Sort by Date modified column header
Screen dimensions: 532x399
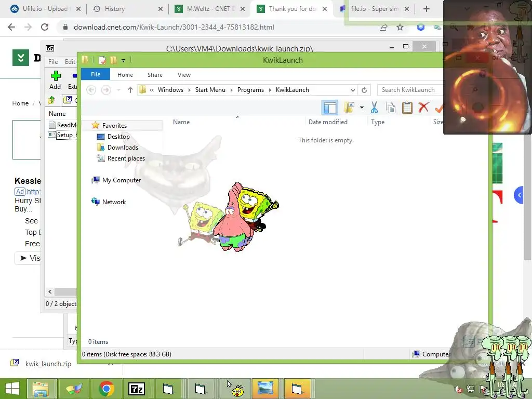coord(328,122)
